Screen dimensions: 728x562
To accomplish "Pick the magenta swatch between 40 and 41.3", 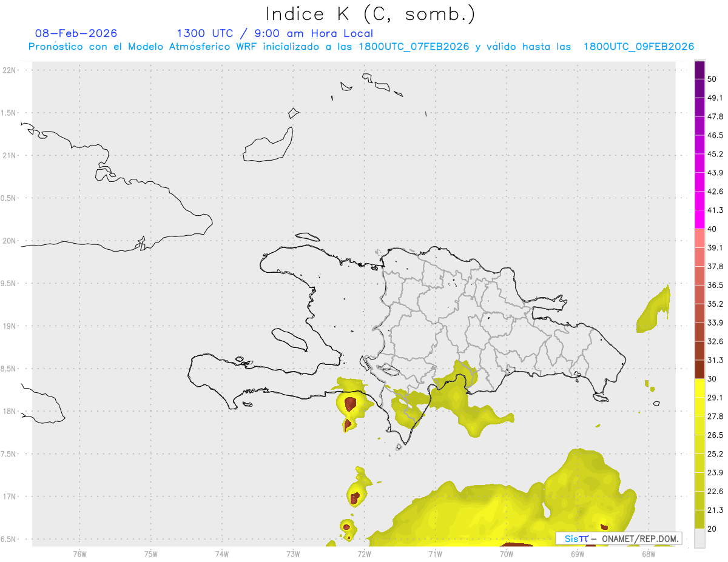I will pos(700,219).
